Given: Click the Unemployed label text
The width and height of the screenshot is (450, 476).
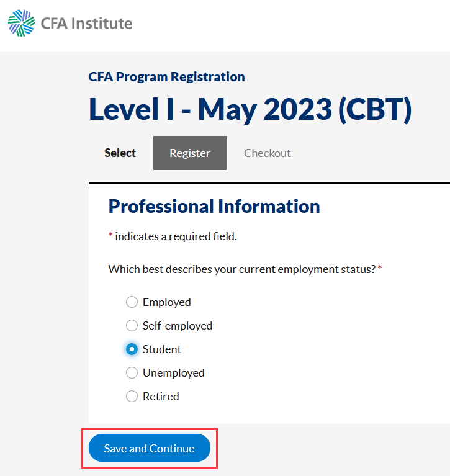Looking at the screenshot, I should [174, 373].
